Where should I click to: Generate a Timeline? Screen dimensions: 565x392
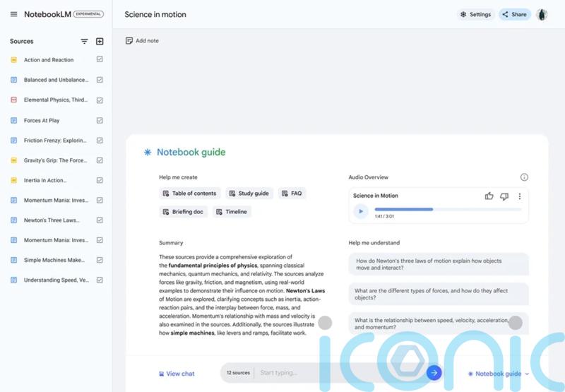232,212
